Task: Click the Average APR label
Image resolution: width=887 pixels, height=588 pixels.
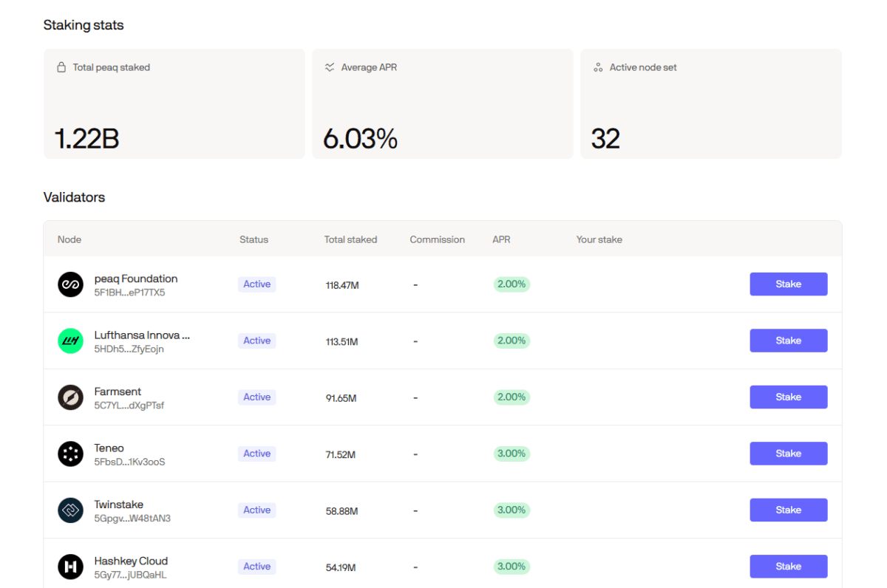Action: coord(369,67)
